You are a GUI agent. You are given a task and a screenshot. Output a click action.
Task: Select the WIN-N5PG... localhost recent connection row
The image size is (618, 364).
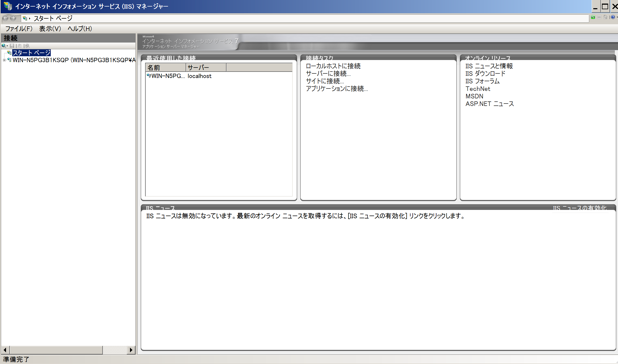(219, 76)
